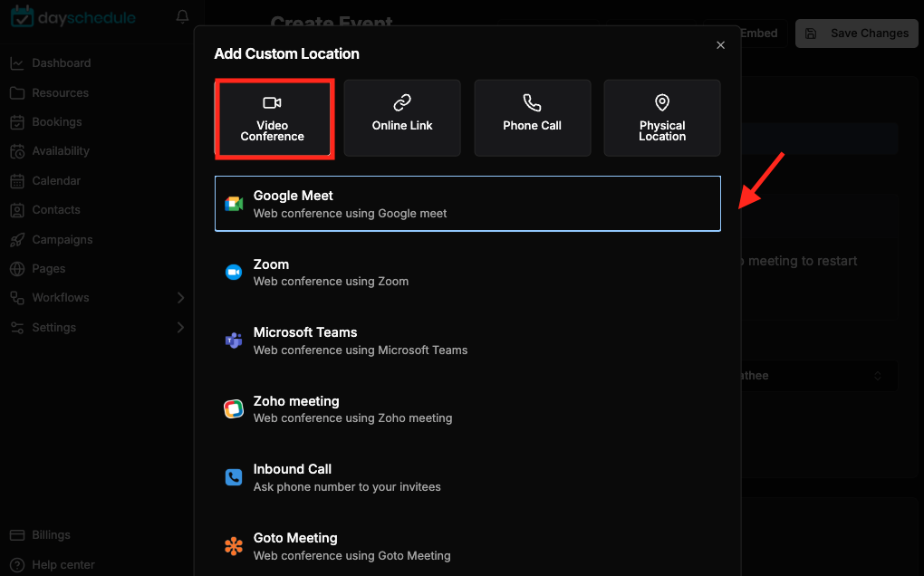Open notifications bell icon
This screenshot has height=576, width=924.
(183, 17)
